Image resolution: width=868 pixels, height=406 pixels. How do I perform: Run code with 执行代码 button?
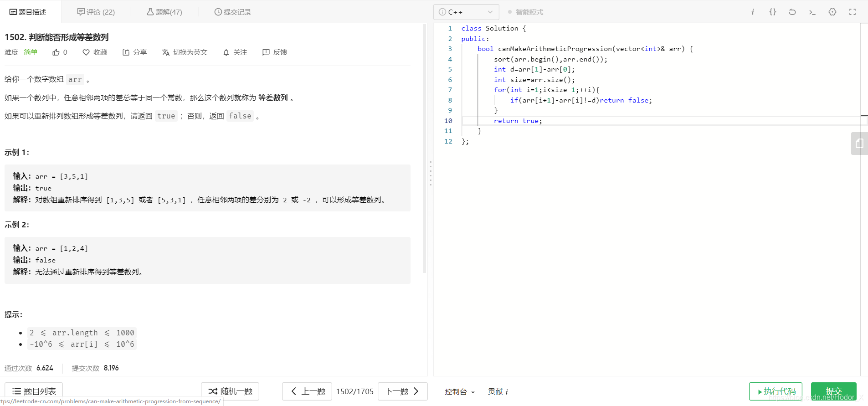[776, 391]
